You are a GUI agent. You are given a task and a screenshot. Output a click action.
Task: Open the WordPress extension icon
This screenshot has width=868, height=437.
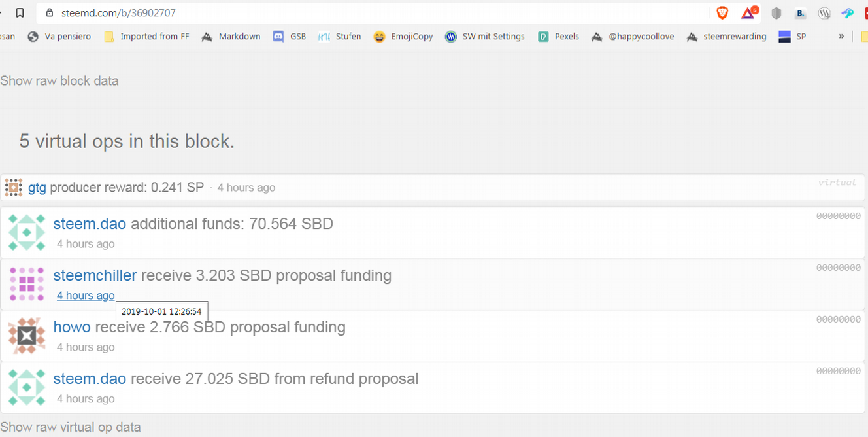click(824, 13)
